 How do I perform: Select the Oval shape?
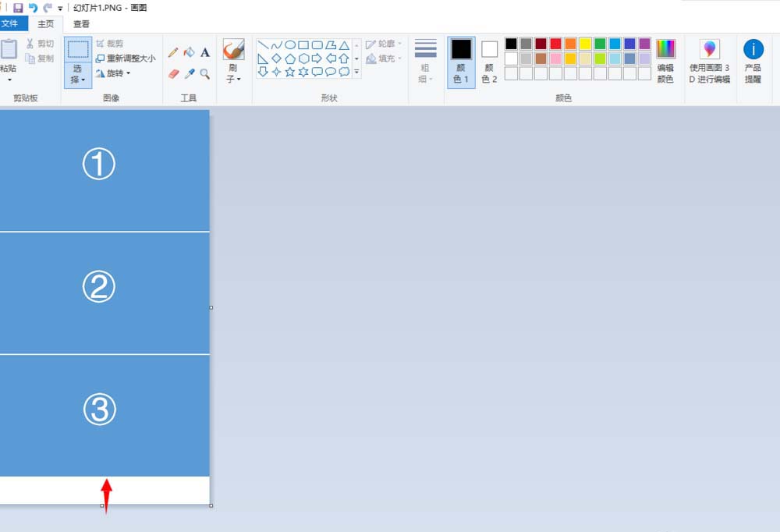(x=290, y=45)
